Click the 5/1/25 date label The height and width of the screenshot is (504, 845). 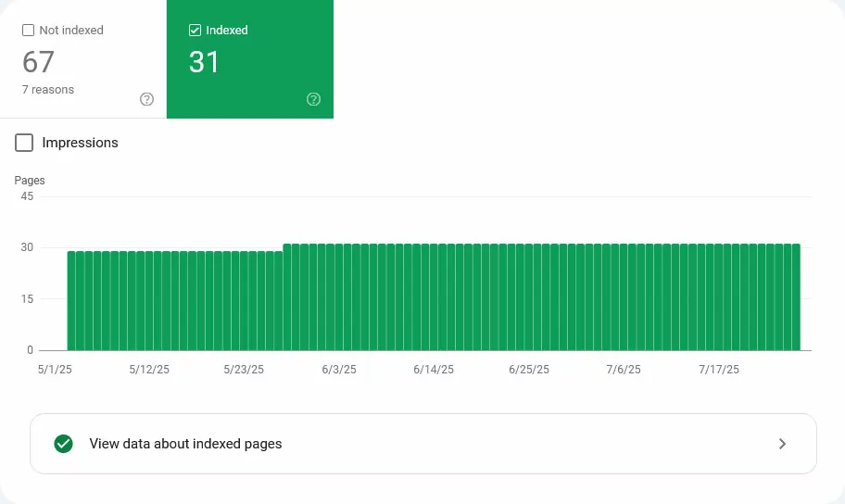55,370
